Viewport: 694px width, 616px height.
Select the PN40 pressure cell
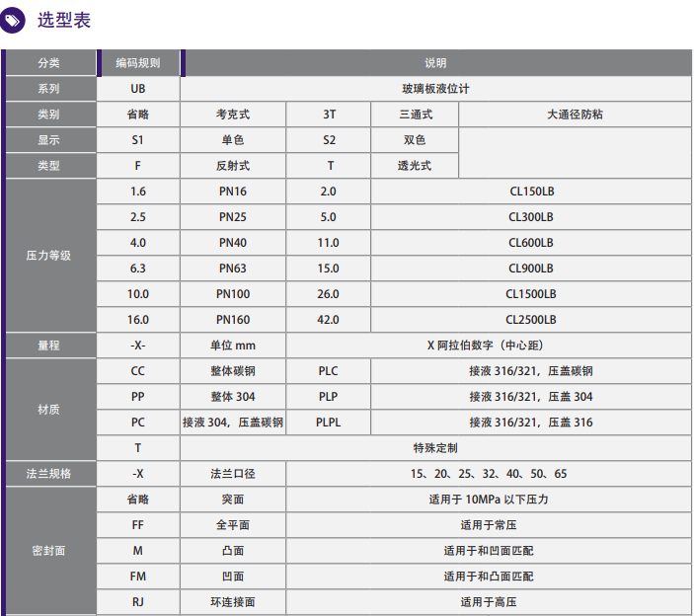(233, 243)
